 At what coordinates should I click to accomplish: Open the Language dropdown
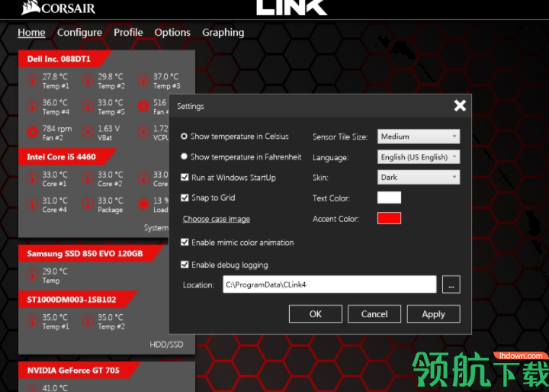click(x=419, y=157)
